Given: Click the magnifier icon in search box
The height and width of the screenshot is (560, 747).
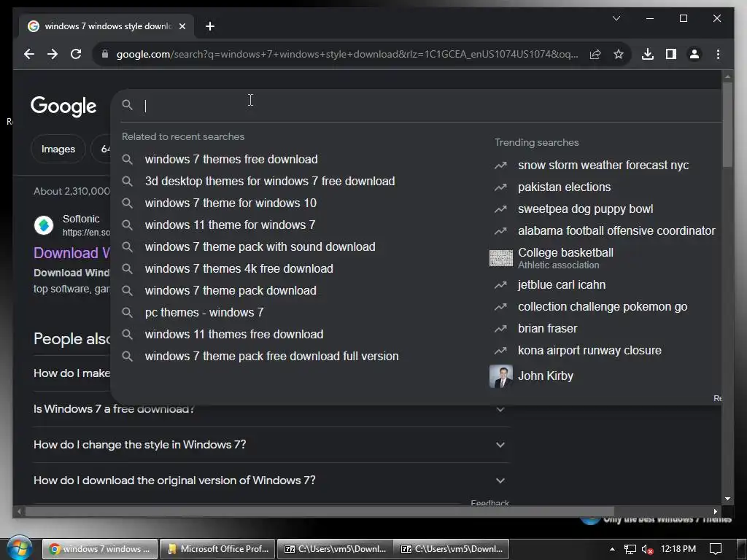Looking at the screenshot, I should tap(127, 105).
